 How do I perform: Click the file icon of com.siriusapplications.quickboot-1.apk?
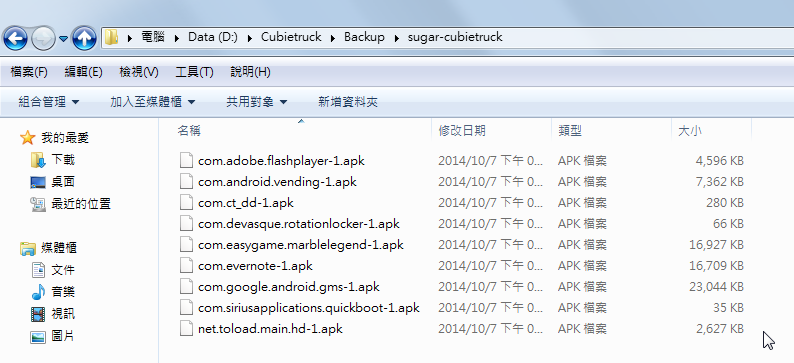(186, 308)
